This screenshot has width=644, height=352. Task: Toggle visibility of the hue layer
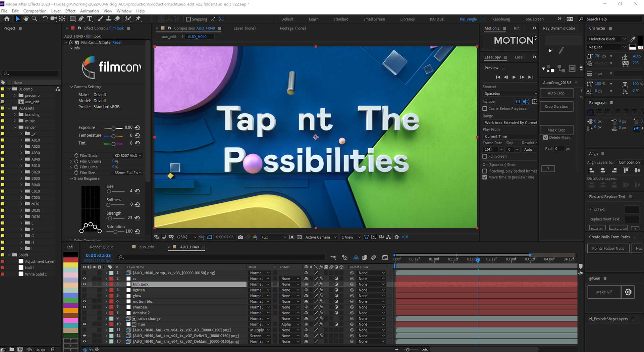click(84, 324)
